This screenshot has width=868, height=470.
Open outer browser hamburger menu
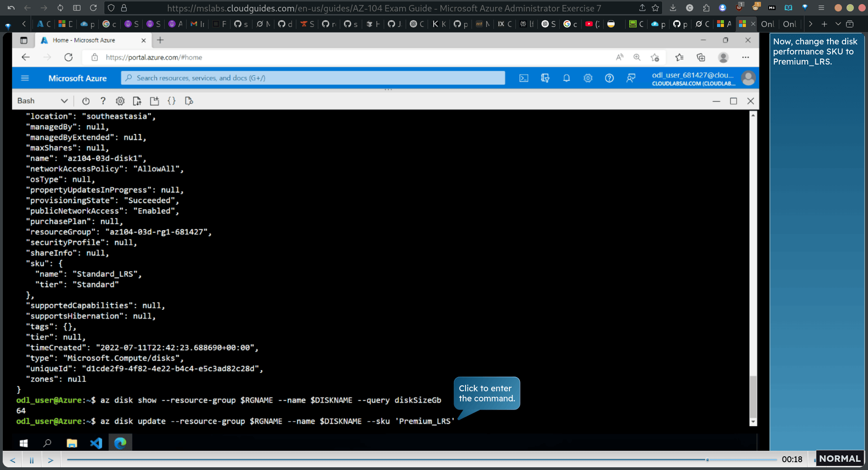[821, 8]
